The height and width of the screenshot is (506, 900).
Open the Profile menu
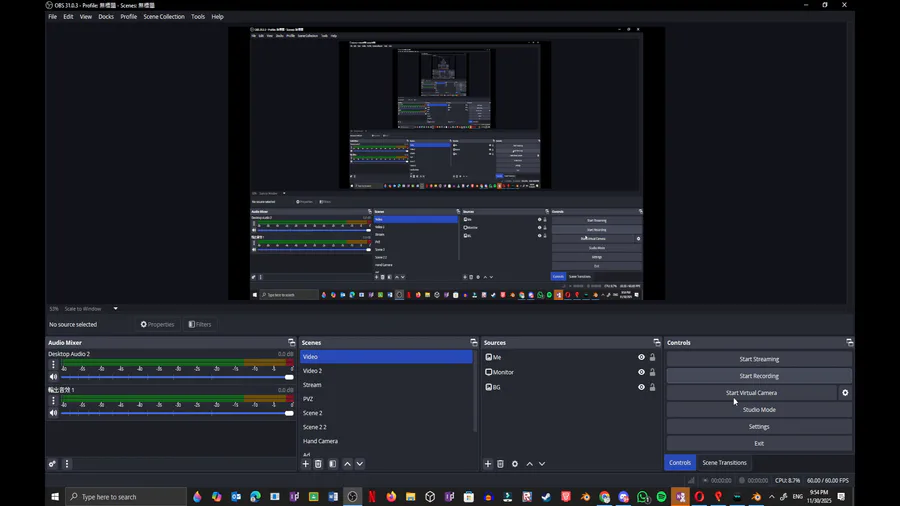coord(129,17)
